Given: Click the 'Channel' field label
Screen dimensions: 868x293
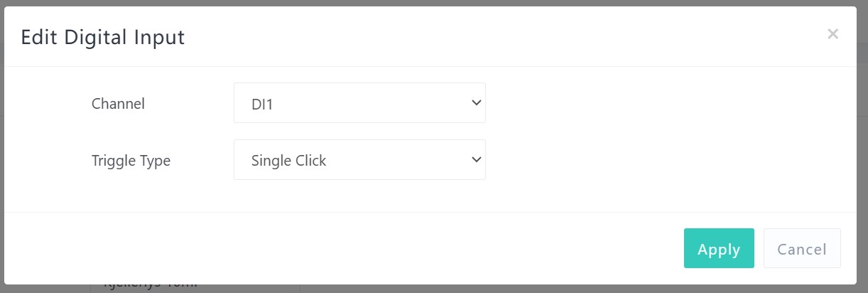Looking at the screenshot, I should (118, 104).
